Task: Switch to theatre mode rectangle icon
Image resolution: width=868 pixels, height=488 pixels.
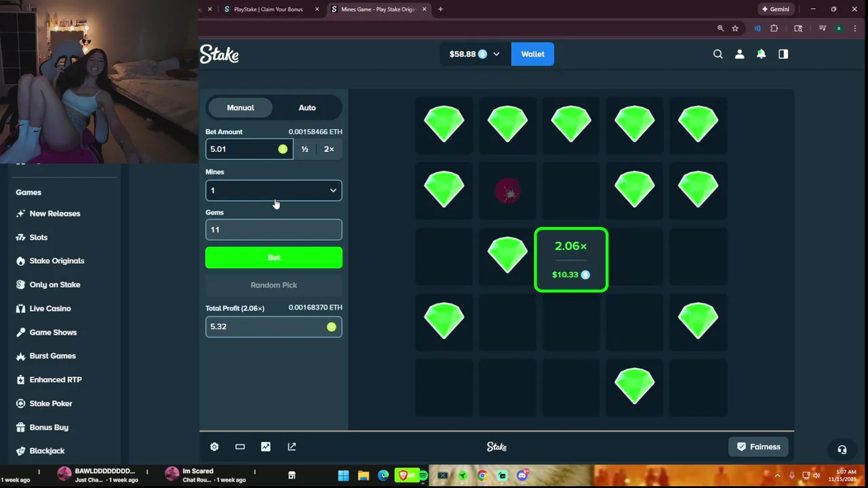Action: pyautogui.click(x=240, y=447)
